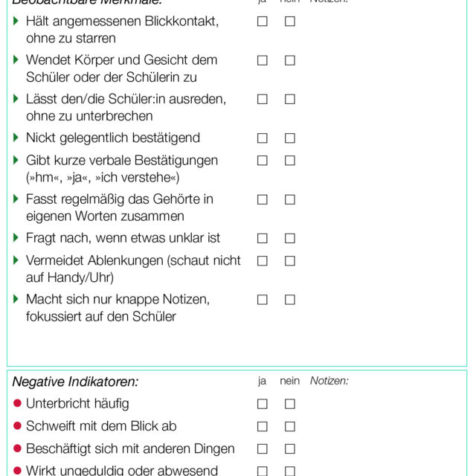Check 'ja' for Fragt nach, wenn unklar
The image size is (476, 476).
coord(263,239)
